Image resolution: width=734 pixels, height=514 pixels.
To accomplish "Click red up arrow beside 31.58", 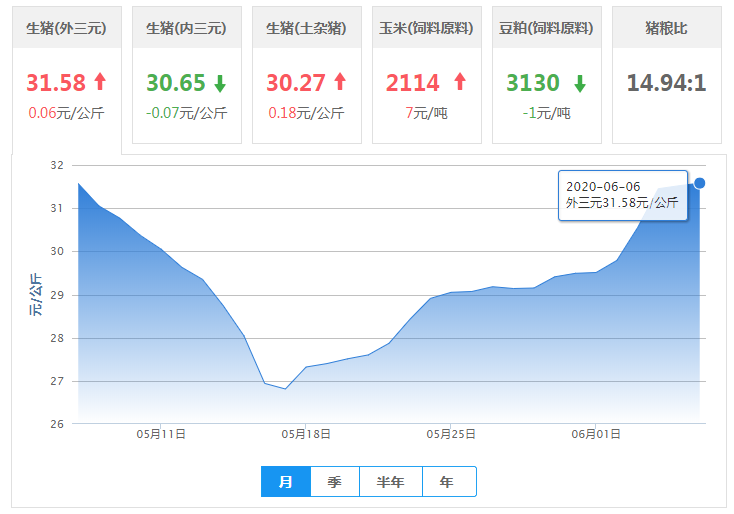I will pyautogui.click(x=100, y=82).
